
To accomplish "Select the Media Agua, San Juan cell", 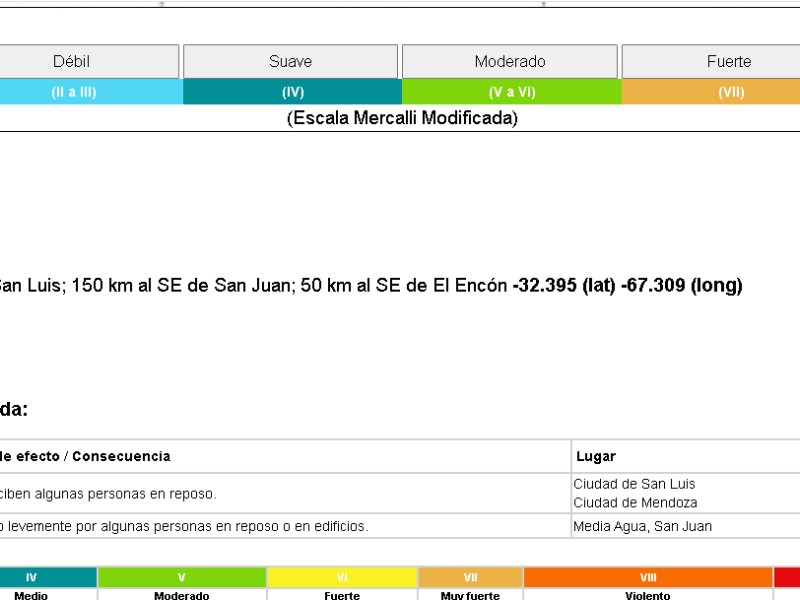I will pos(642,526).
